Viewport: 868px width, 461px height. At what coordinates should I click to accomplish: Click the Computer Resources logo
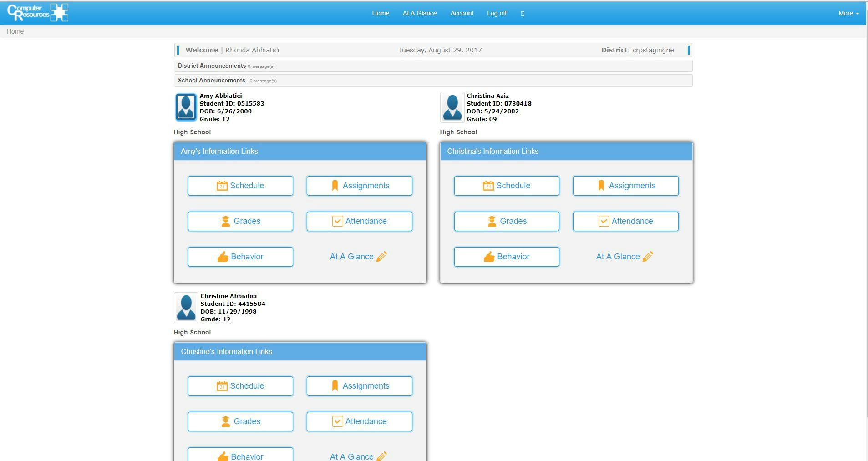(38, 12)
